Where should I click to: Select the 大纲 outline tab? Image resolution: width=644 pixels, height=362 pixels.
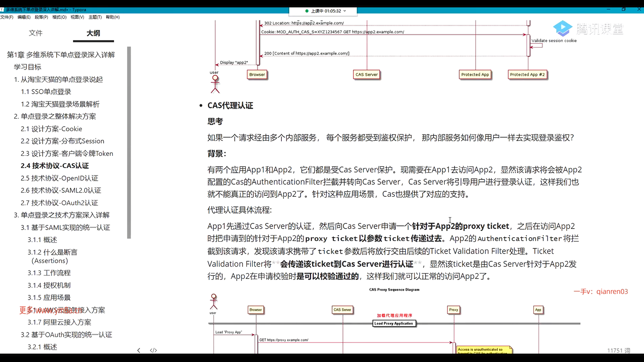tap(93, 33)
